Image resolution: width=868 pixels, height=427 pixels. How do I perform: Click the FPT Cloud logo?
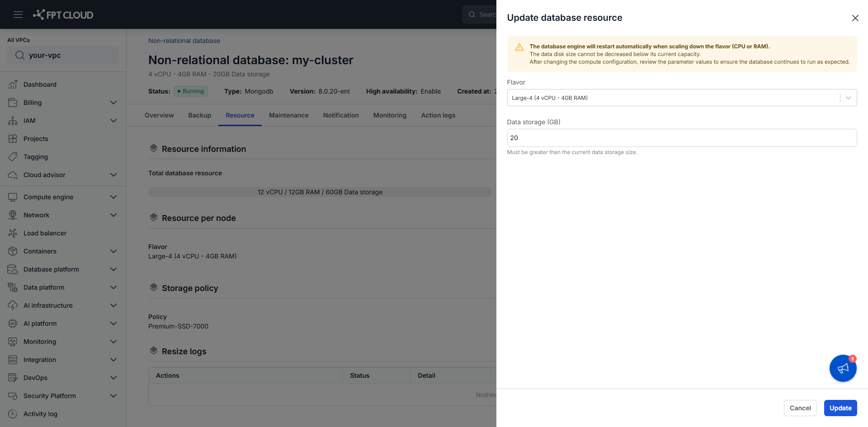point(63,14)
